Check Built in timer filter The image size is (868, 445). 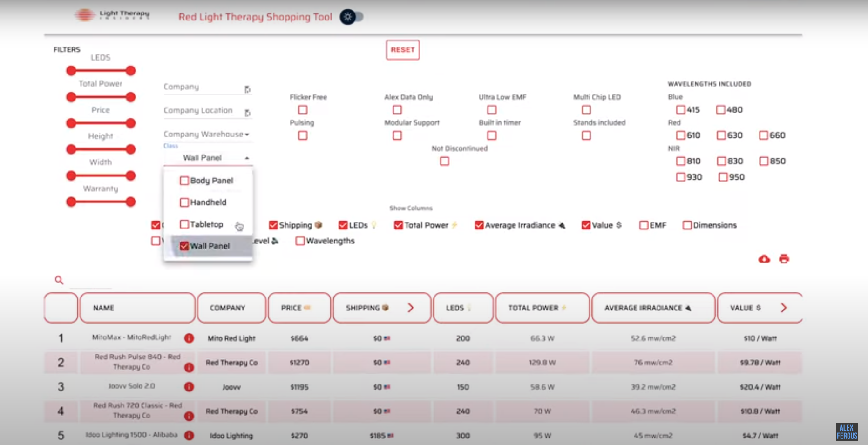click(492, 135)
